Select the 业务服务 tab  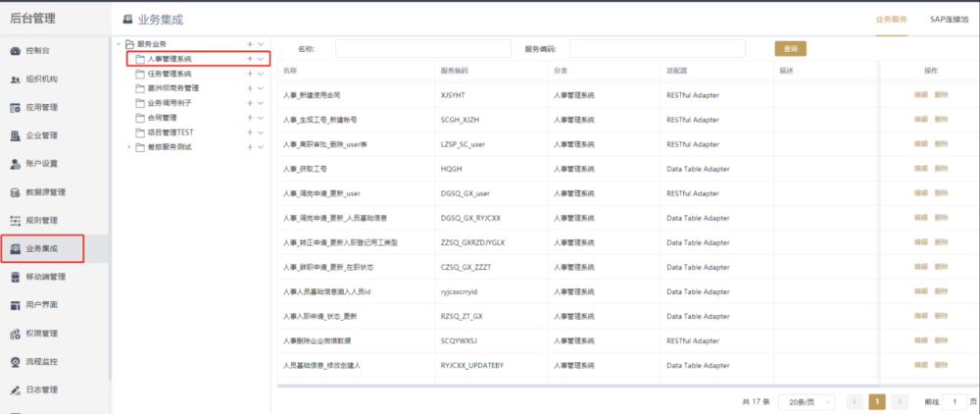click(891, 19)
